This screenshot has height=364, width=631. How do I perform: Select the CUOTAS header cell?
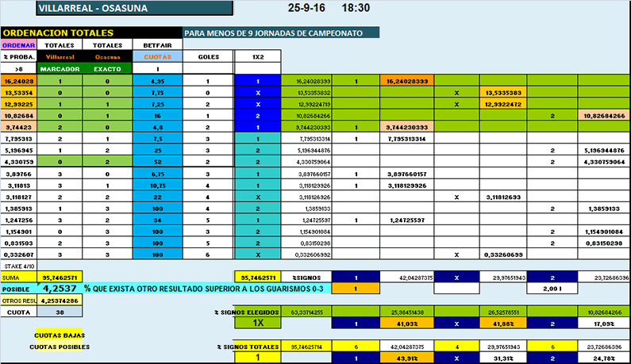(x=157, y=57)
